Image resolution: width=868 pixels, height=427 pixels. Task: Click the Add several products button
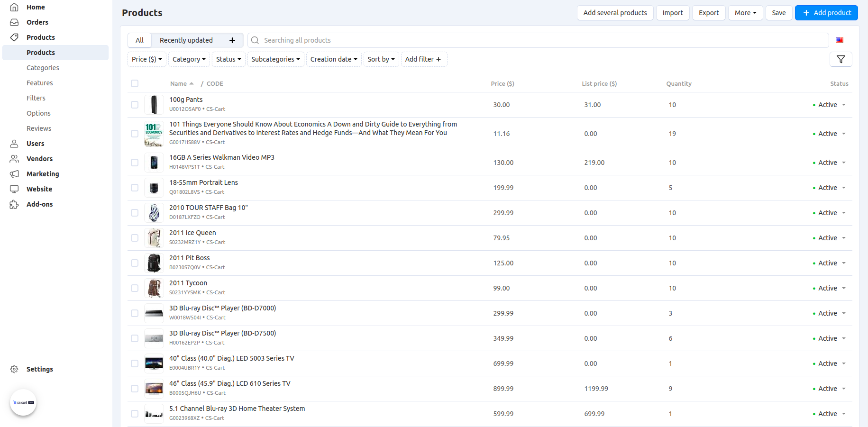[615, 13]
